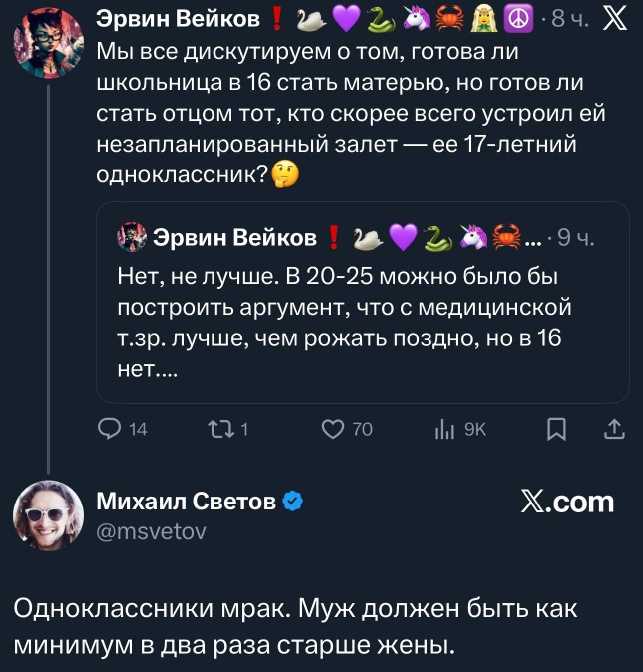Image resolution: width=643 pixels, height=672 pixels.
Task: Click the reply comment icon
Action: click(x=110, y=429)
